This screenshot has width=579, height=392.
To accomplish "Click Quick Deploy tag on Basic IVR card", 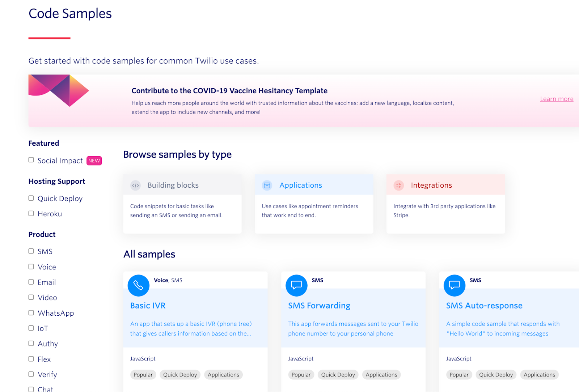I will (180, 375).
